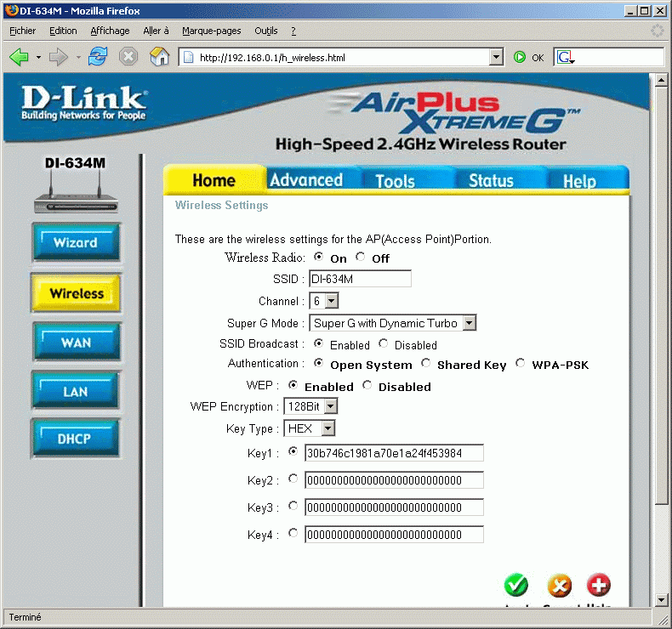Image resolution: width=672 pixels, height=629 pixels.
Task: Open the Outils menu
Action: [x=266, y=31]
